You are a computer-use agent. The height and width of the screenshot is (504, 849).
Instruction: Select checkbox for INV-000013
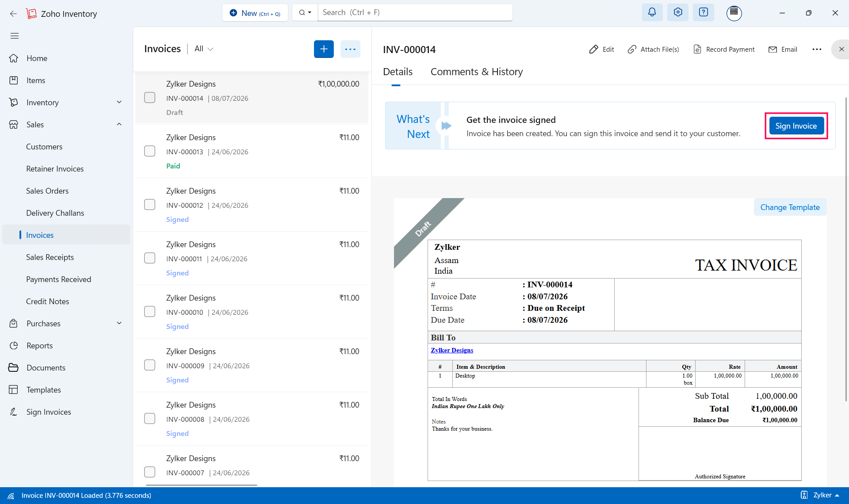[x=150, y=151]
